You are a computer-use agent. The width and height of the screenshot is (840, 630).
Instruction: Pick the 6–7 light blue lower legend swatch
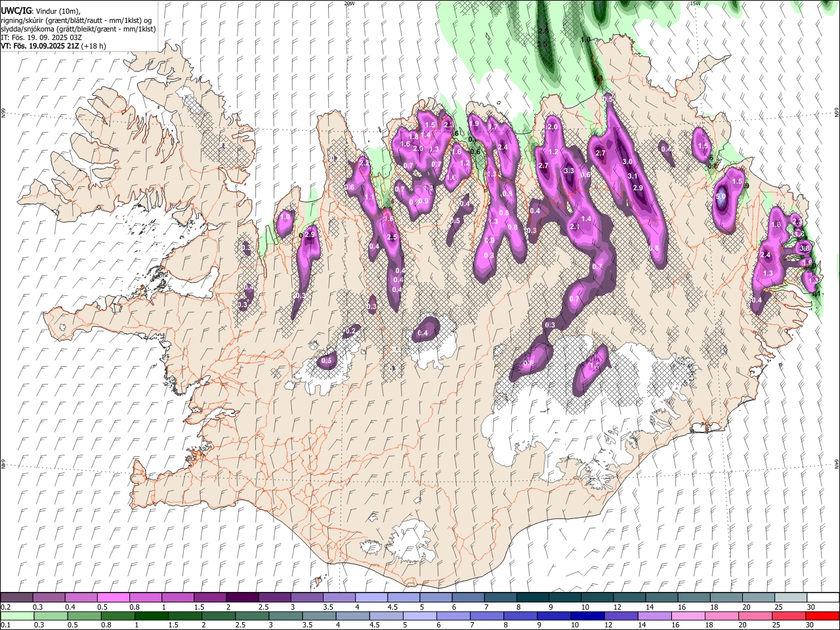coord(453,616)
